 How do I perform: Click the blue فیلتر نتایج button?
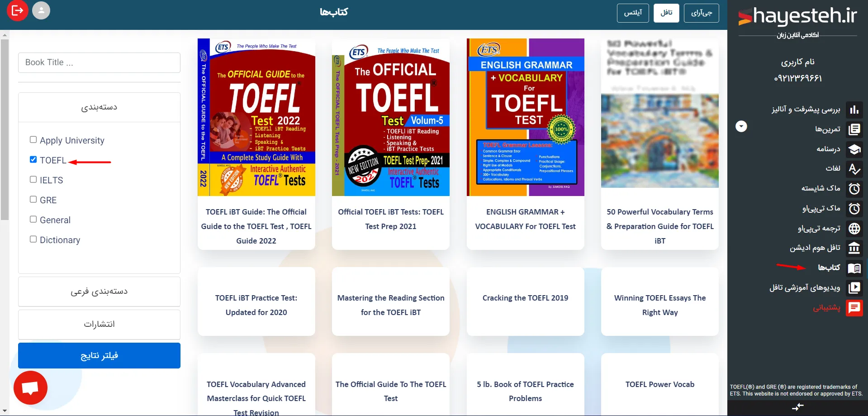point(99,355)
